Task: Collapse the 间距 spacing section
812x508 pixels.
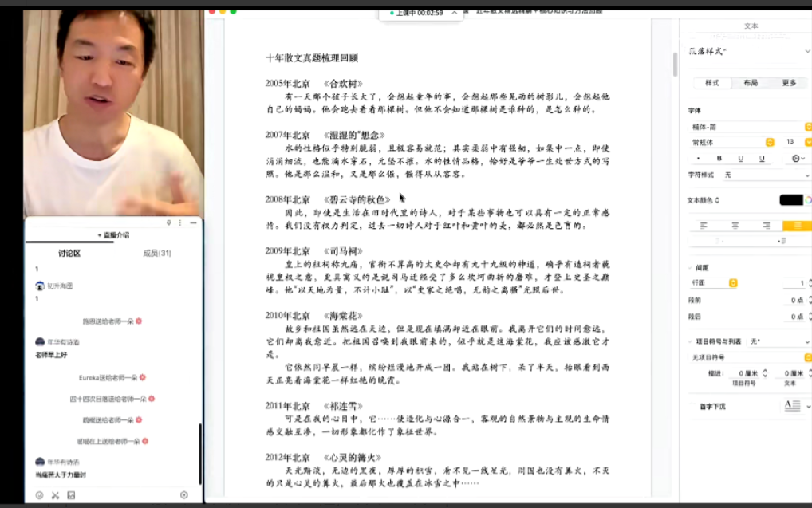Action: tap(691, 268)
